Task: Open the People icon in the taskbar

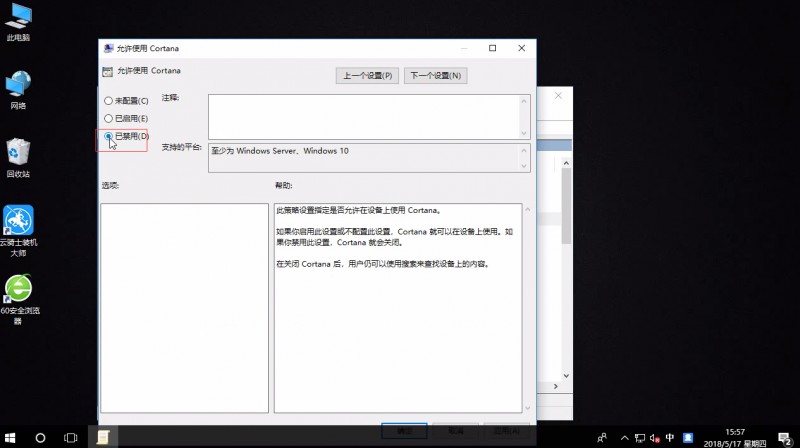Action: pyautogui.click(x=602, y=438)
